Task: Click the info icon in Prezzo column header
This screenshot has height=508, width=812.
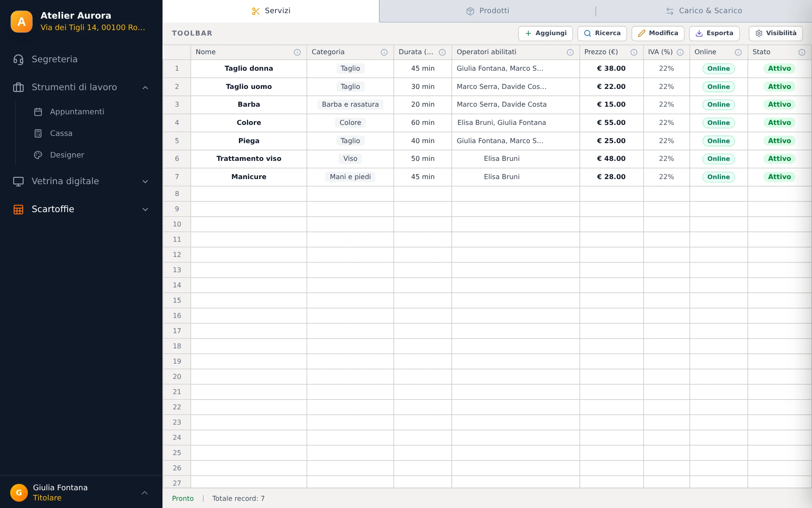Action: coord(634,52)
